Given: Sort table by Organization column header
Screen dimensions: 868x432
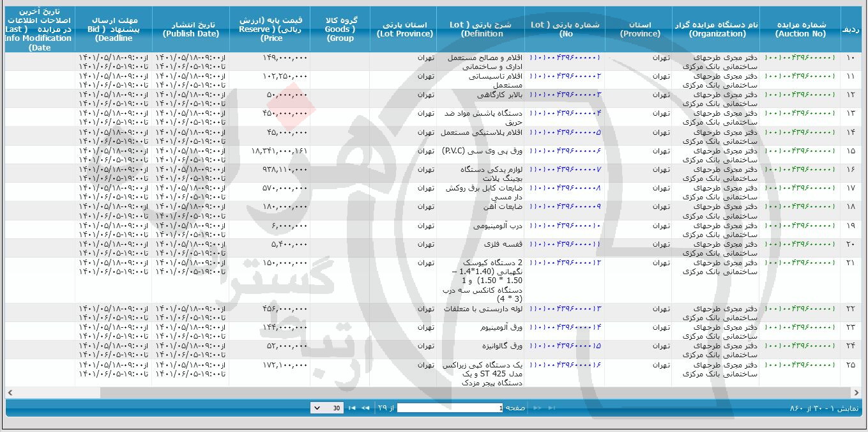Looking at the screenshot, I should point(718,29).
